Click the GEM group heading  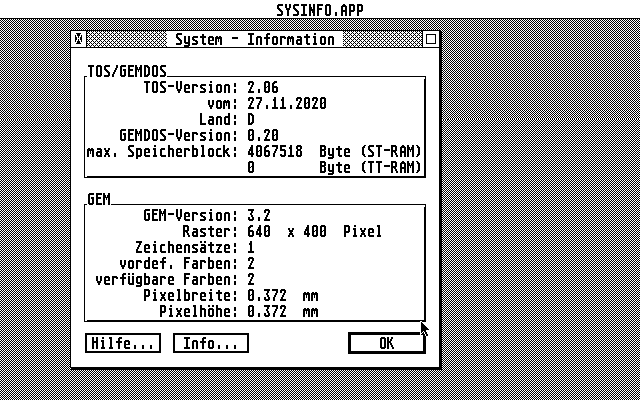pos(99,200)
